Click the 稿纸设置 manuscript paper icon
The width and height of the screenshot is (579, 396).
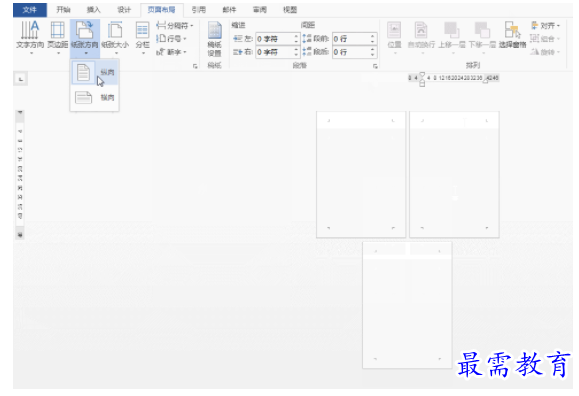pyautogui.click(x=215, y=31)
